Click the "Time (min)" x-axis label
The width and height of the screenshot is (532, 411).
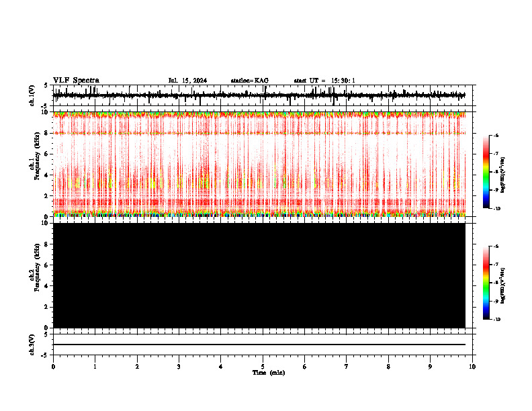coord(269,373)
